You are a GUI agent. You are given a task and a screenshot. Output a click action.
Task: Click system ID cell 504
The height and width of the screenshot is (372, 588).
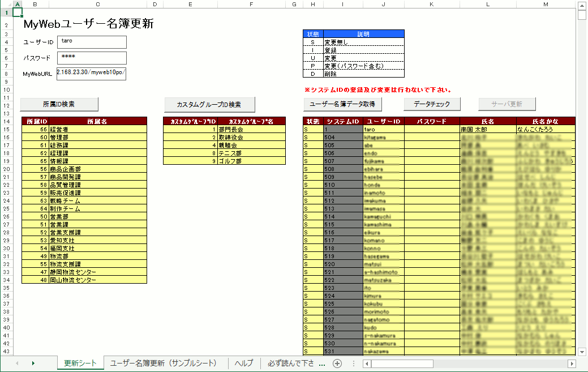[343, 137]
